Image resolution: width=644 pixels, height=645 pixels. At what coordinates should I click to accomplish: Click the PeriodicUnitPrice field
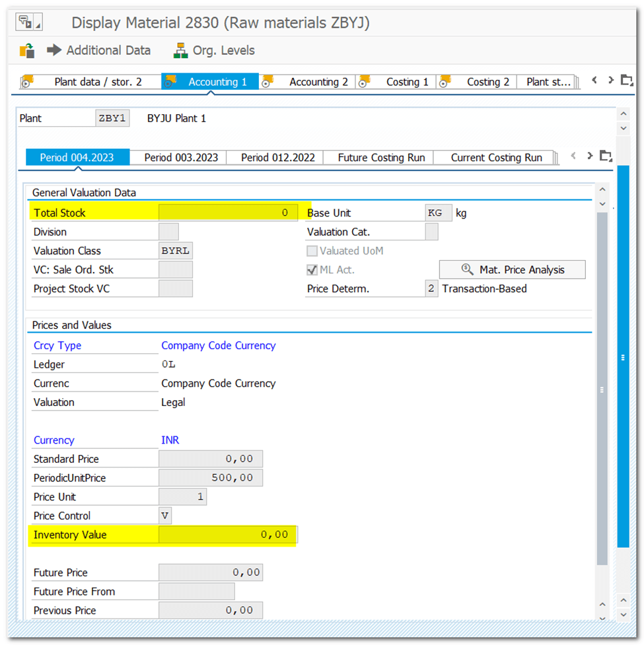click(211, 478)
